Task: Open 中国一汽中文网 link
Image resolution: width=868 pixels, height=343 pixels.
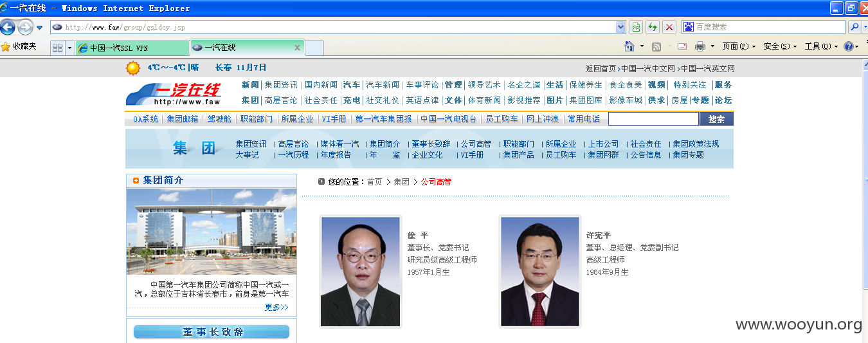Action: 648,68
